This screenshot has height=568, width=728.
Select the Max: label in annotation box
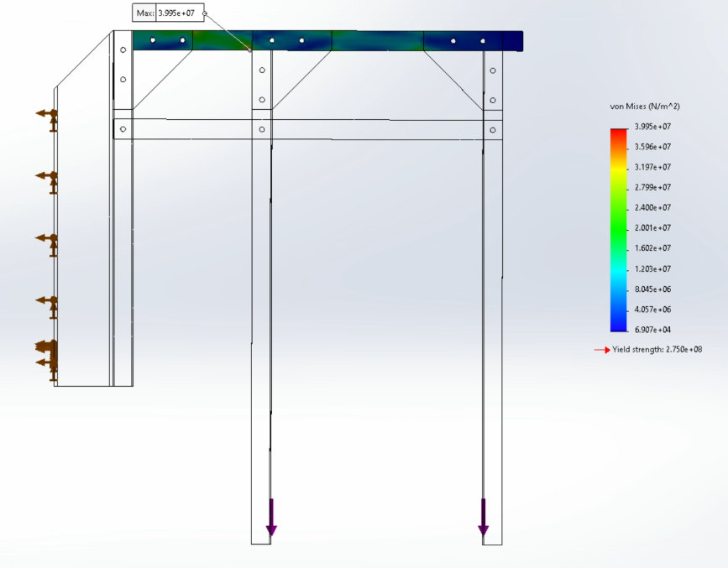(145, 13)
